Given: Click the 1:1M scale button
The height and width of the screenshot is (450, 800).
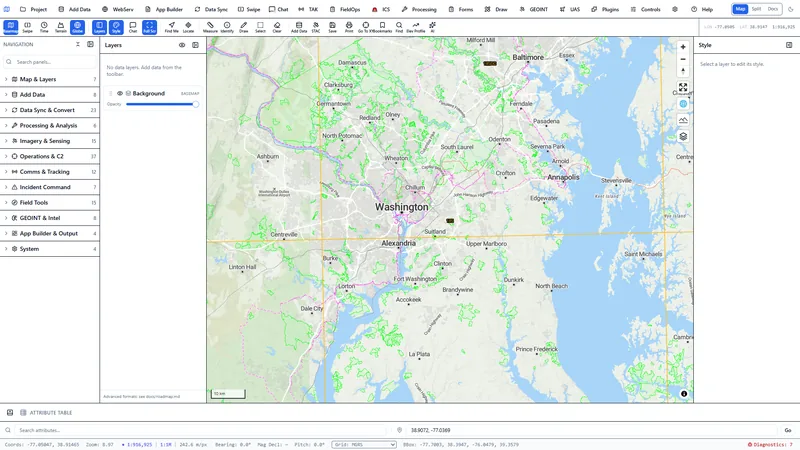Looking at the screenshot, I should [166, 444].
